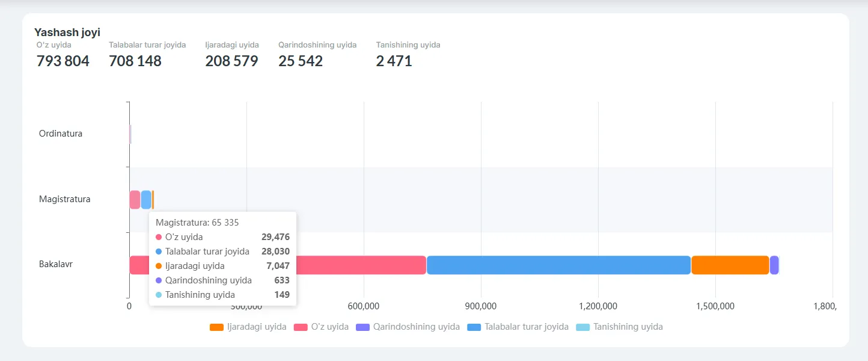The height and width of the screenshot is (361, 868).
Task: Click Talabalar turar joyida total 708 148
Action: click(135, 61)
